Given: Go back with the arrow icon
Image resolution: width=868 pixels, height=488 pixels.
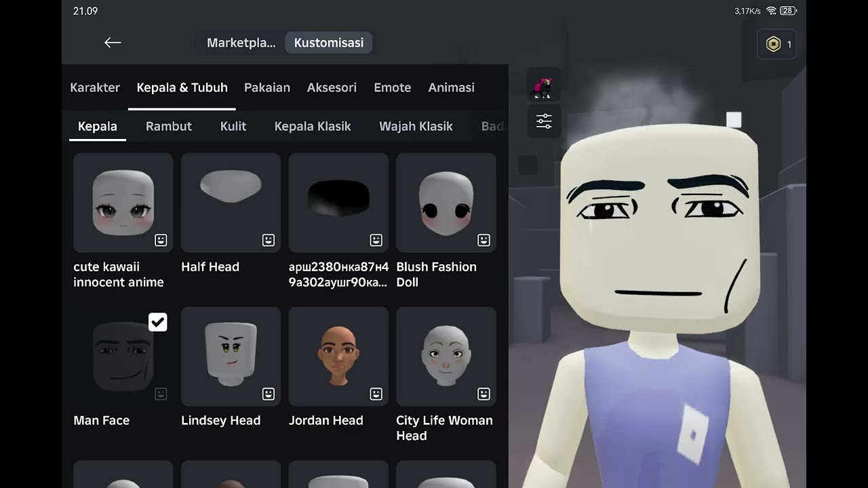Looking at the screenshot, I should pos(113,43).
